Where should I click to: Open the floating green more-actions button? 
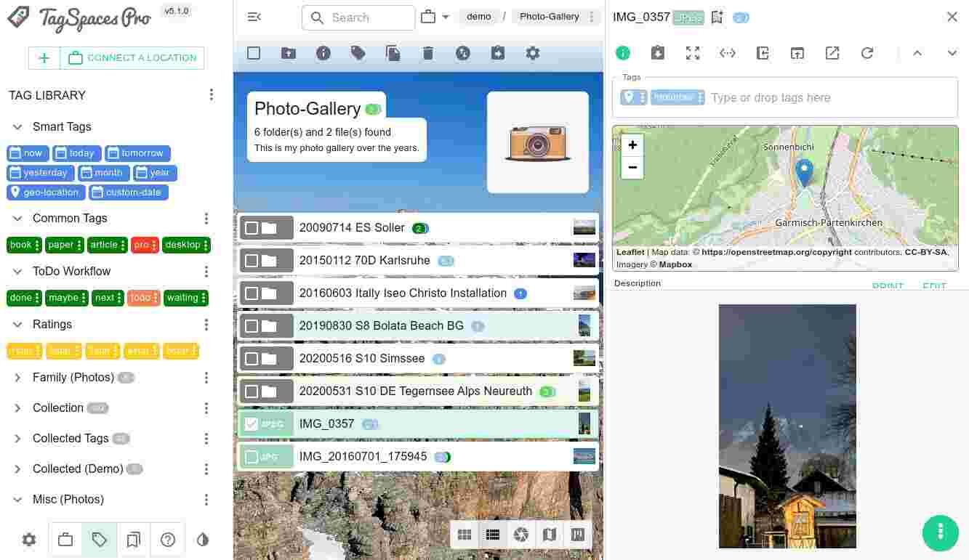[941, 532]
